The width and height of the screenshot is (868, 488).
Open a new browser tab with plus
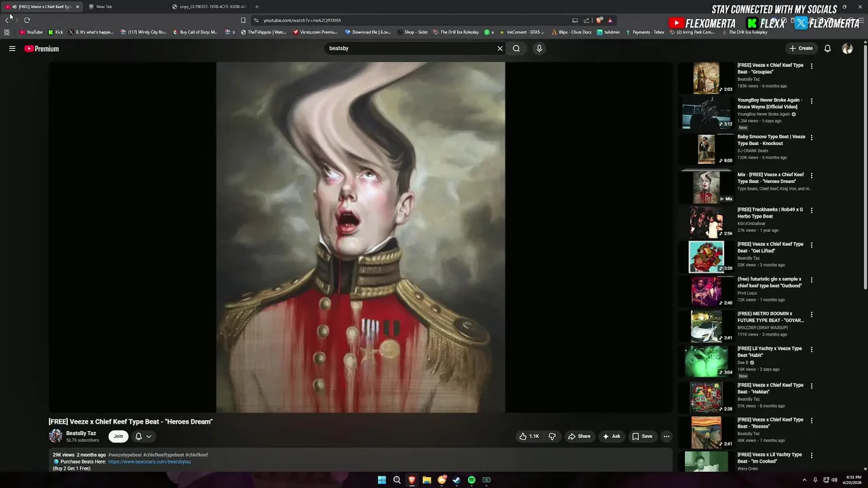(256, 7)
